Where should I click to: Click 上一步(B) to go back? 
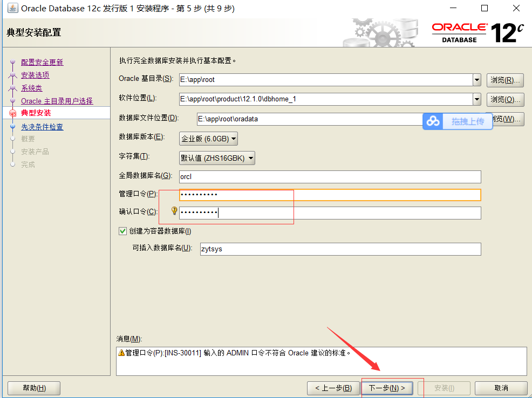pyautogui.click(x=333, y=388)
